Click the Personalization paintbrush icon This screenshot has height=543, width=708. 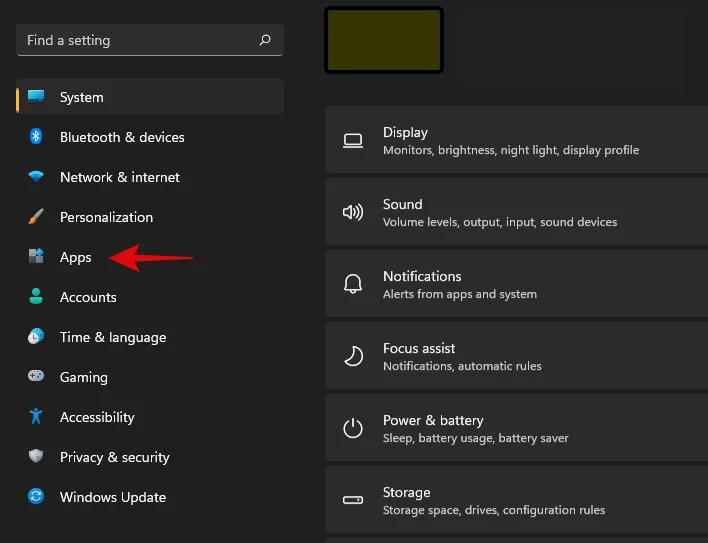[36, 217]
